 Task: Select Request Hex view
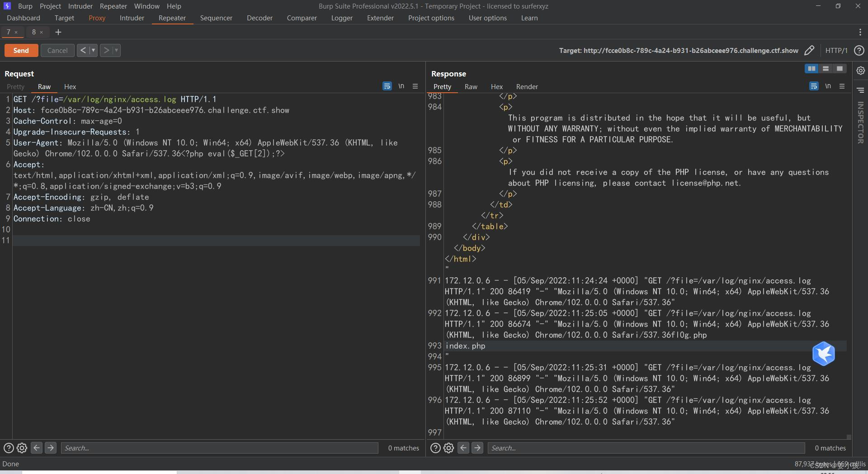(x=70, y=86)
